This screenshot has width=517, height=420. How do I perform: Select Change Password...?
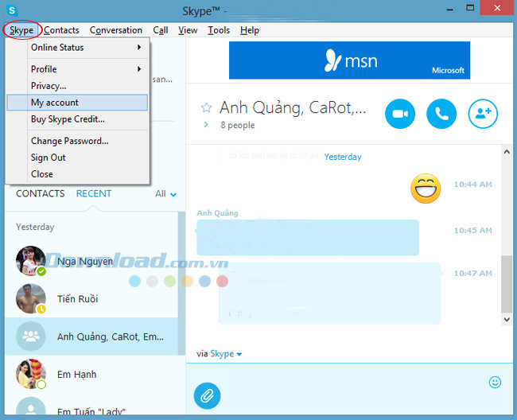tap(77, 141)
